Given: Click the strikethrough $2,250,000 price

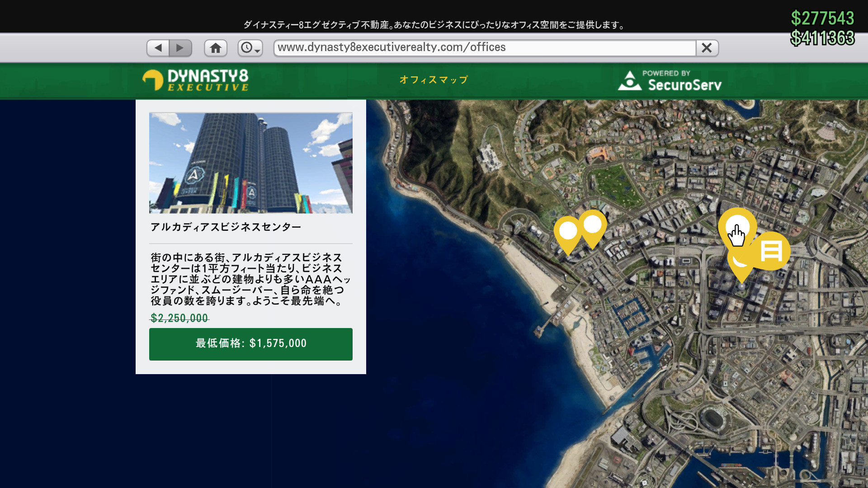Looking at the screenshot, I should tap(179, 318).
